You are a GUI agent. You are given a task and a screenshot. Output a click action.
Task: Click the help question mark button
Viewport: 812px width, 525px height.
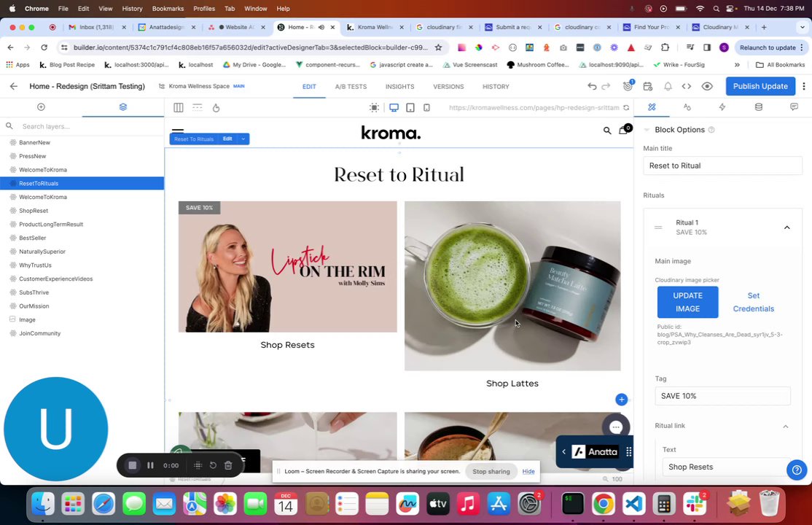(797, 470)
